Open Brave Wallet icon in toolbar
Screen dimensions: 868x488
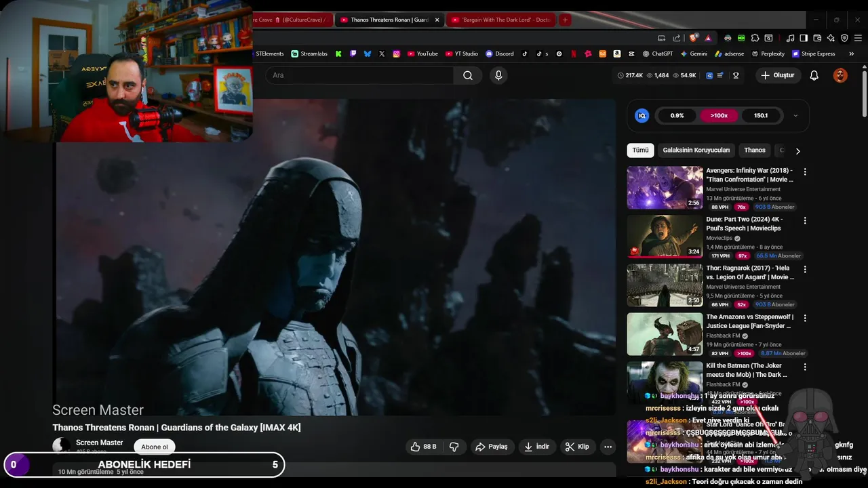click(x=817, y=38)
